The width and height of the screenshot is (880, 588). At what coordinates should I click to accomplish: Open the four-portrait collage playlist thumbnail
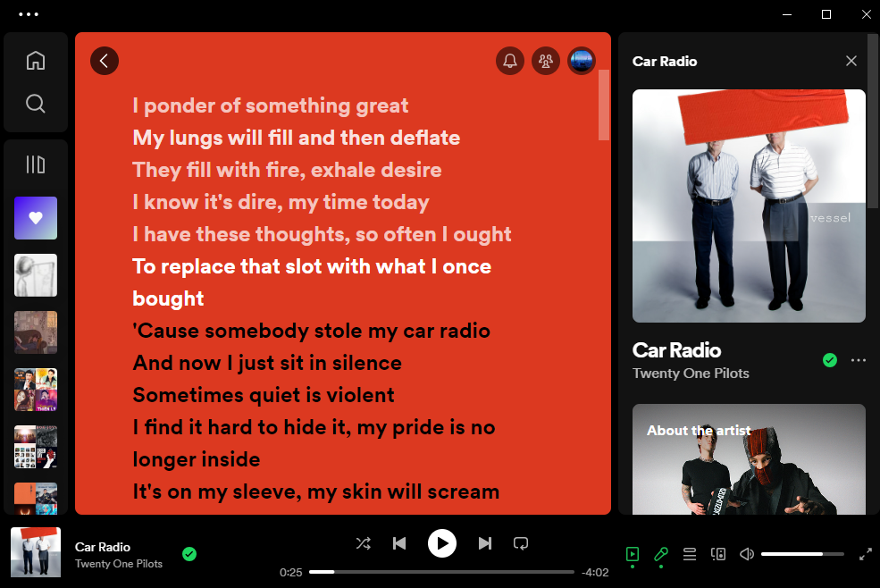tap(36, 390)
